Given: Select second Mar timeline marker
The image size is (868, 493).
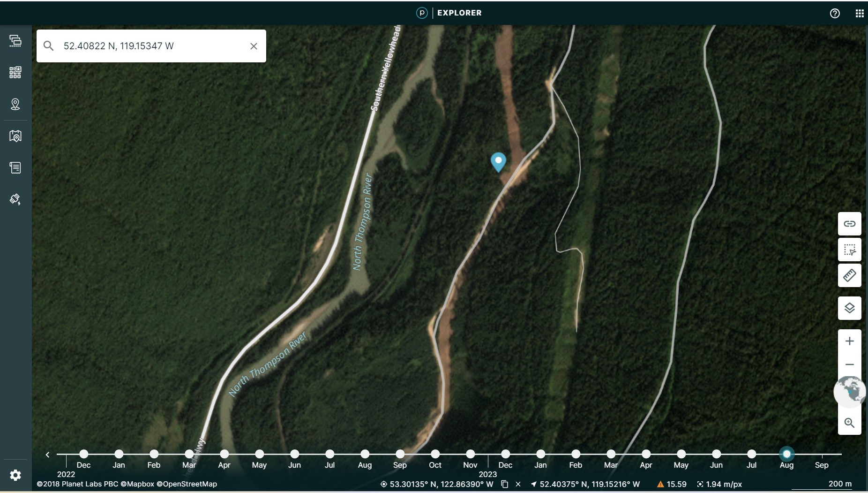Looking at the screenshot, I should (611, 454).
